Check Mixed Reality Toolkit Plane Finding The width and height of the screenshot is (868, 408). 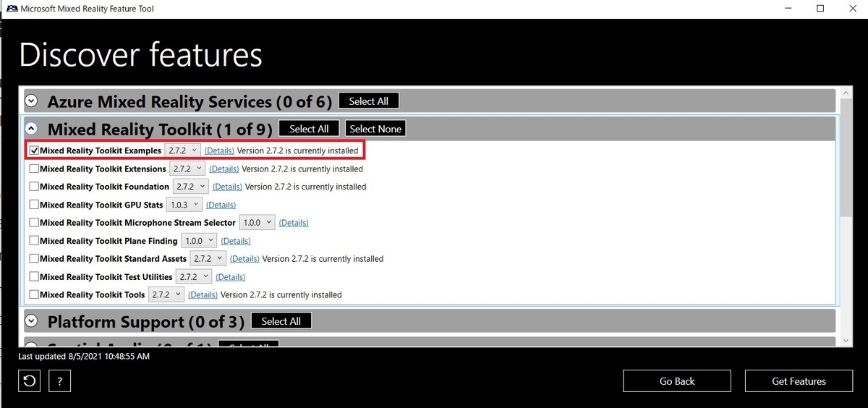[x=34, y=241]
